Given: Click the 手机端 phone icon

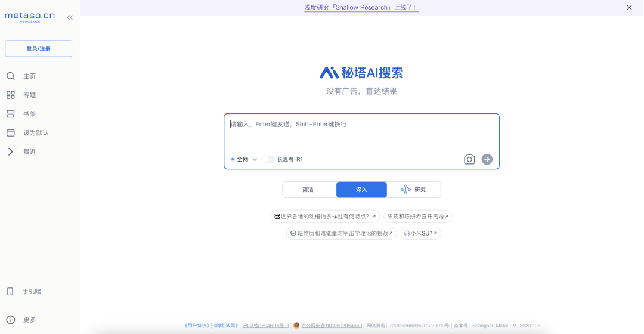Looking at the screenshot, I should click(10, 291).
